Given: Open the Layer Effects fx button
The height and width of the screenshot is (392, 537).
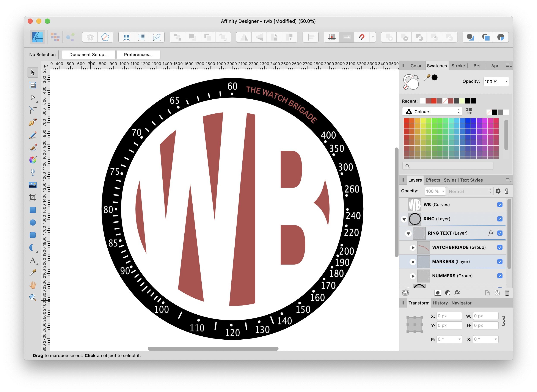Looking at the screenshot, I should coord(457,293).
